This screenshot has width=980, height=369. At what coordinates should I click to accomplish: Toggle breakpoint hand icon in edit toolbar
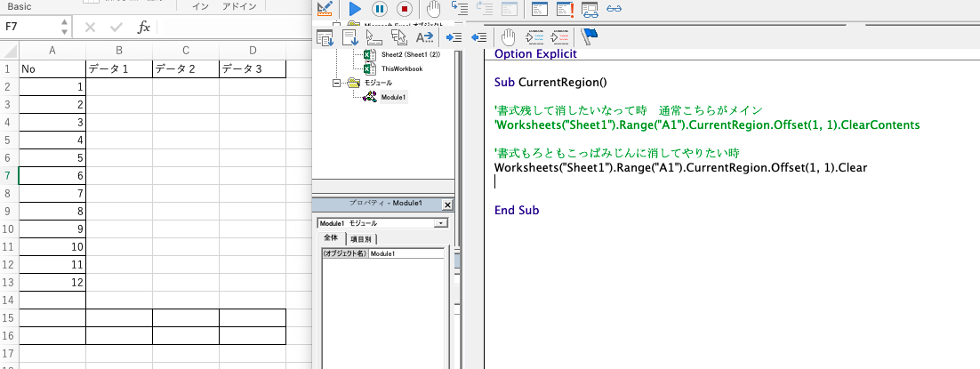click(510, 37)
